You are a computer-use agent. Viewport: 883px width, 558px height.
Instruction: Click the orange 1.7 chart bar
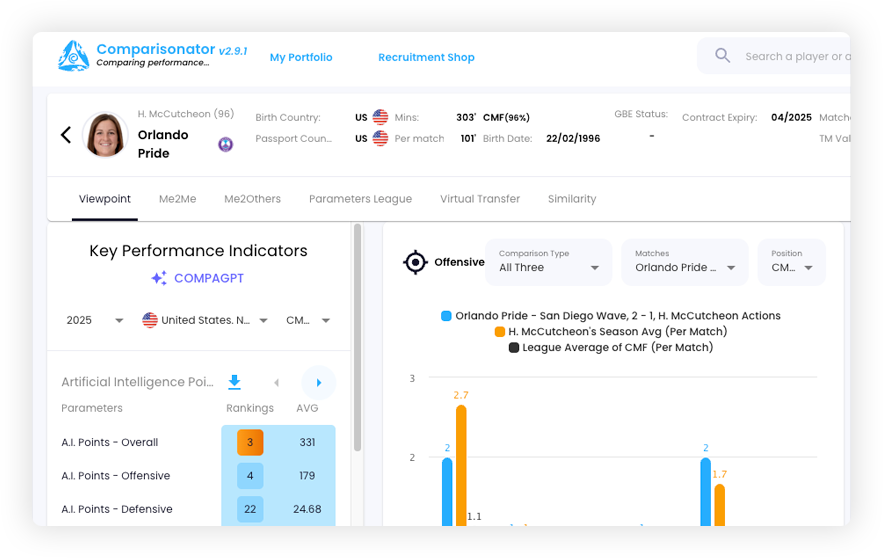click(720, 506)
